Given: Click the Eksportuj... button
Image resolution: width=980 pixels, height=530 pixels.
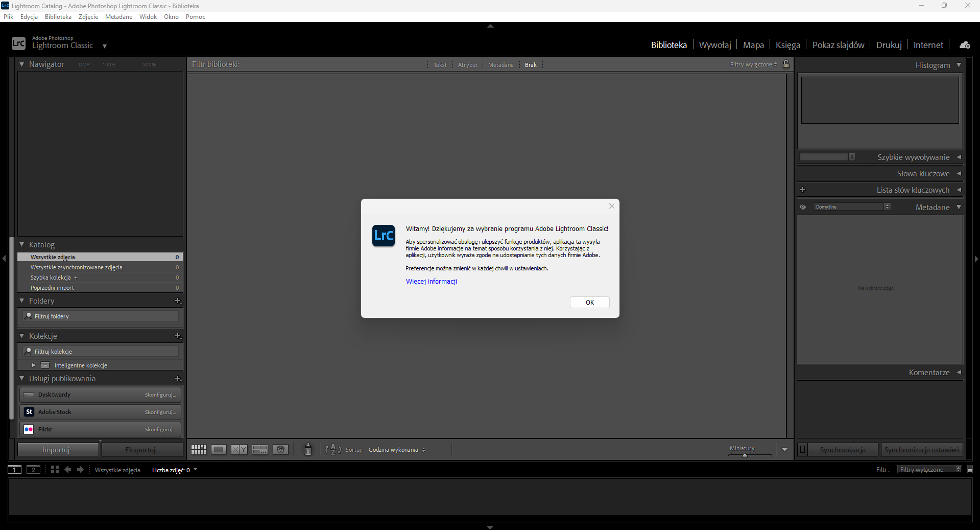Looking at the screenshot, I should (142, 450).
